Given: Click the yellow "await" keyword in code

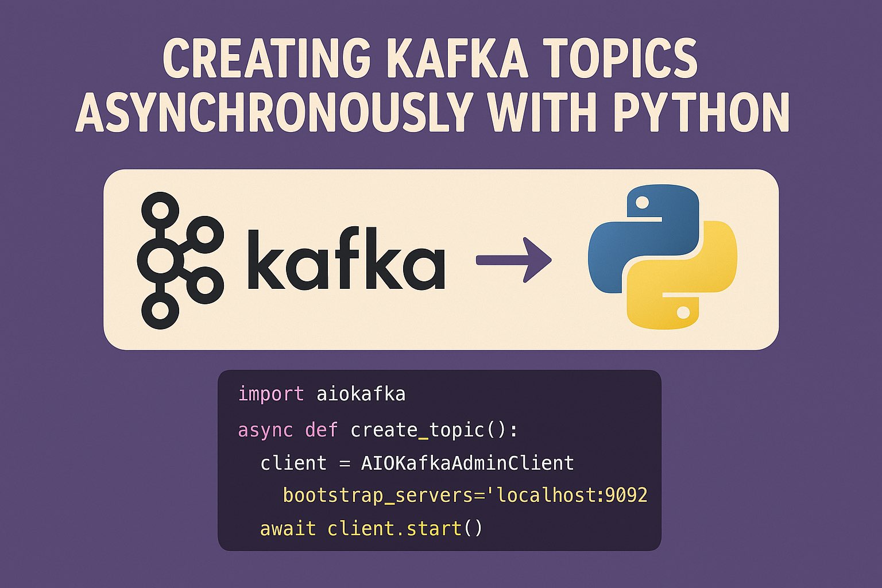Looking at the screenshot, I should (x=288, y=528).
